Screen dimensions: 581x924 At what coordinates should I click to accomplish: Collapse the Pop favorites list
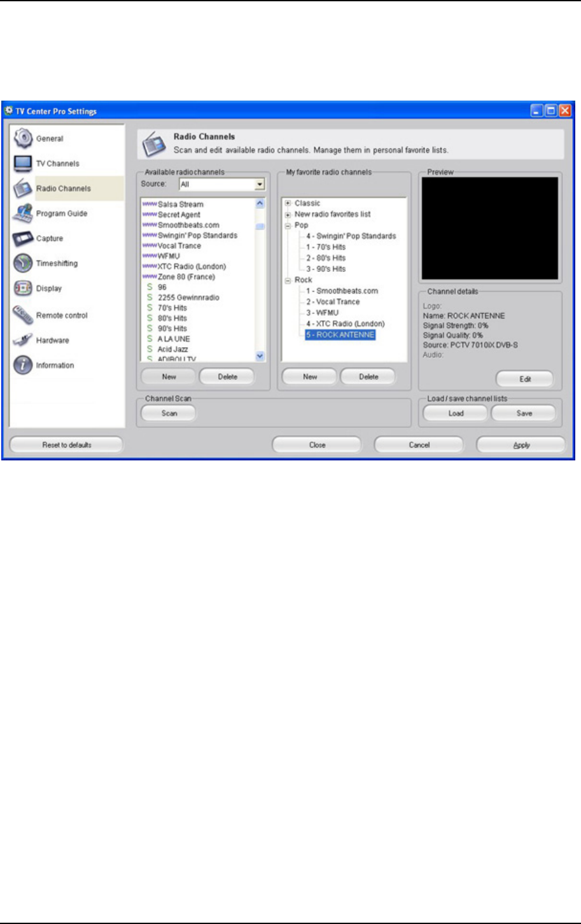click(x=288, y=225)
